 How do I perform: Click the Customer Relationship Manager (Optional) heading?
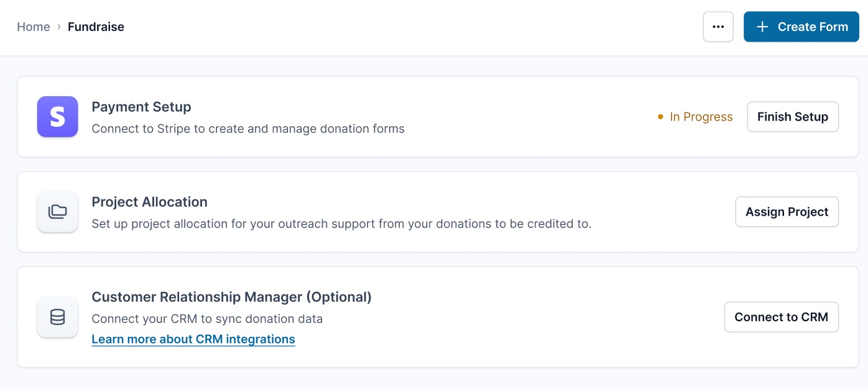point(231,297)
